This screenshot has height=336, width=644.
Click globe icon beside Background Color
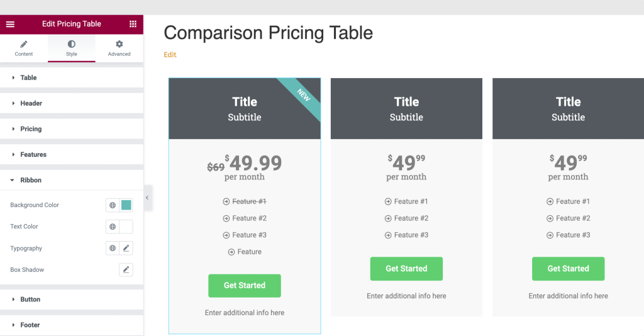tap(113, 205)
